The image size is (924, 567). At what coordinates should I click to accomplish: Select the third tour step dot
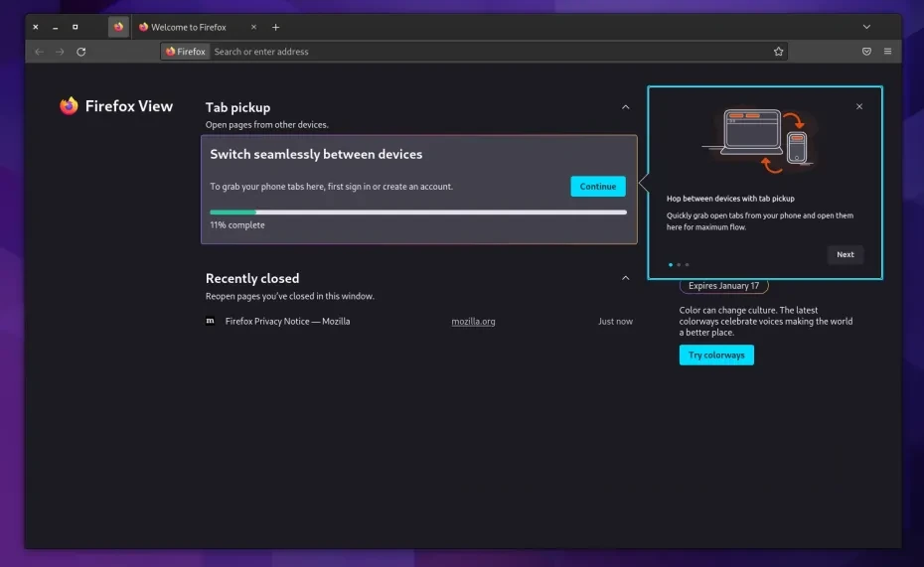(688, 265)
